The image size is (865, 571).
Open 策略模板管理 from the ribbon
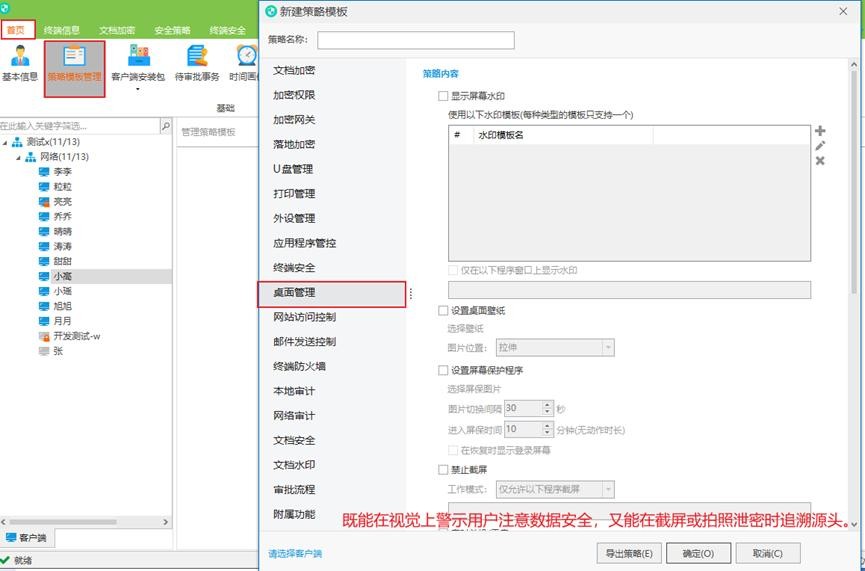[x=75, y=62]
